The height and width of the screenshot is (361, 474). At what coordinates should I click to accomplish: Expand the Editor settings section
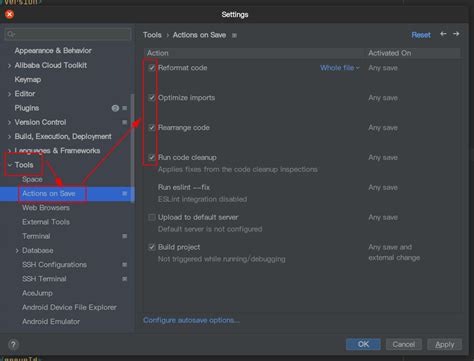click(9, 94)
